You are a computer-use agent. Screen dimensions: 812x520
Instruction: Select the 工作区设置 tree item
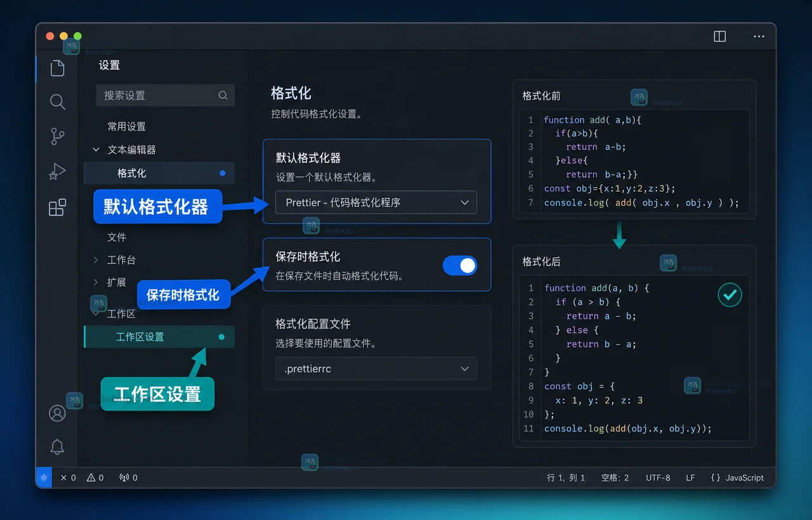tap(159, 337)
